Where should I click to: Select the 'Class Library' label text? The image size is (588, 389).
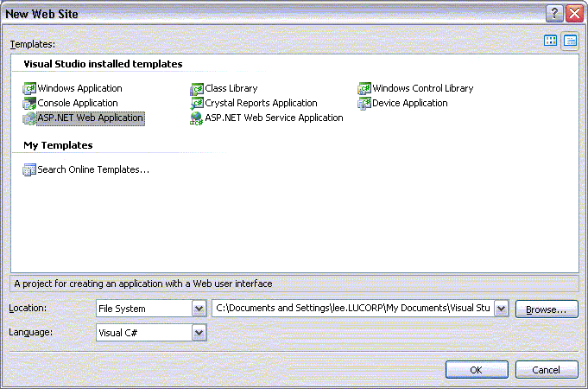point(231,89)
